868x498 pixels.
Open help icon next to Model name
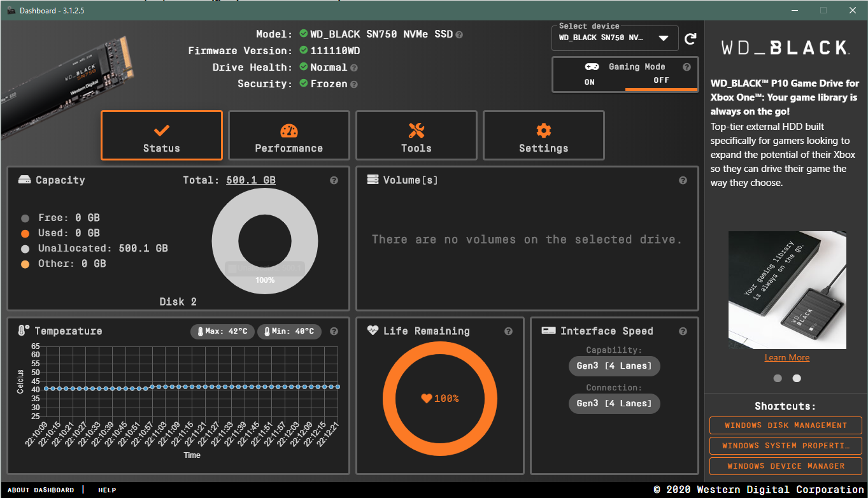click(459, 34)
